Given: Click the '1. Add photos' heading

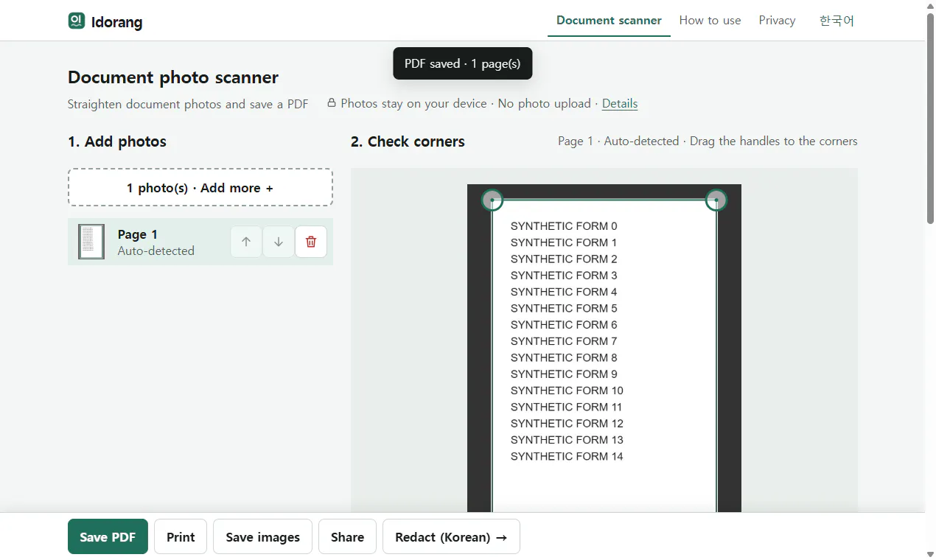Looking at the screenshot, I should tap(117, 141).
